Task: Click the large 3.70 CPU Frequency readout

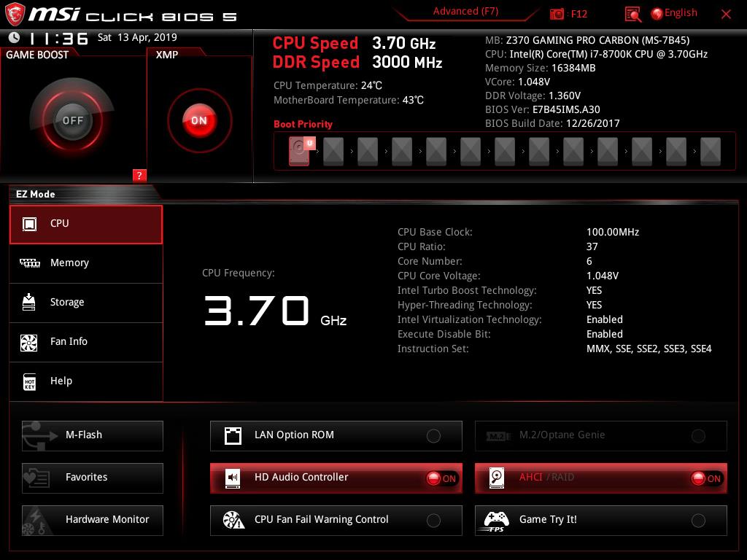Action: point(258,311)
